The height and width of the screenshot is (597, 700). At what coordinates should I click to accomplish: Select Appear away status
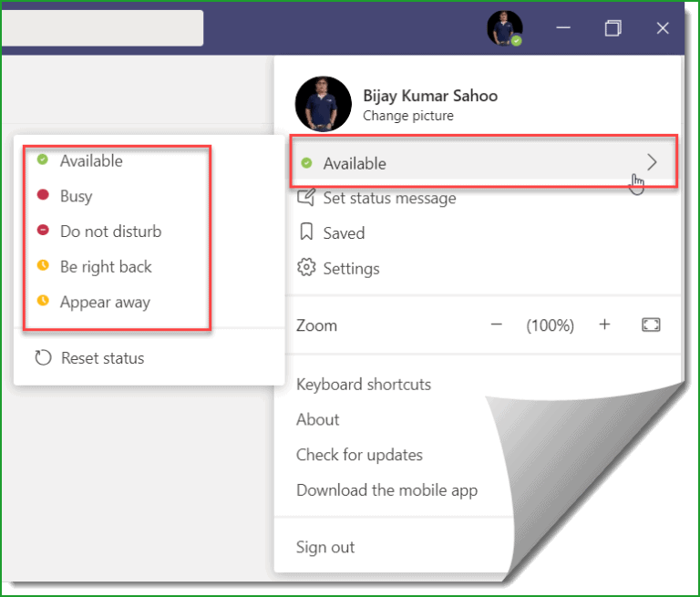105,303
